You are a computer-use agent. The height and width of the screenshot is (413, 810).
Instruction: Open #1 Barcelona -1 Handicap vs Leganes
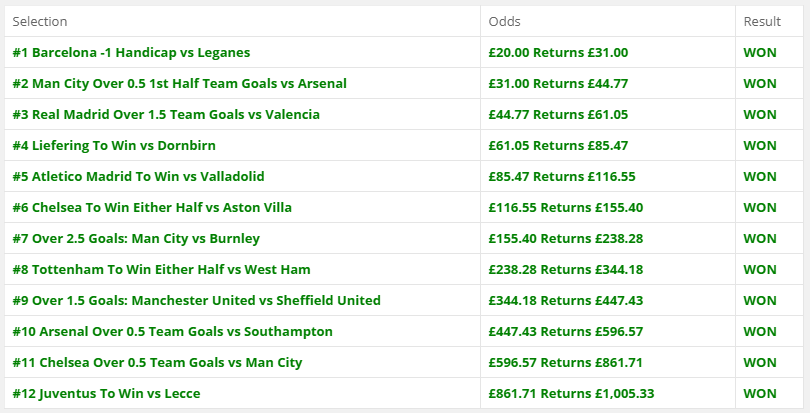[131, 52]
